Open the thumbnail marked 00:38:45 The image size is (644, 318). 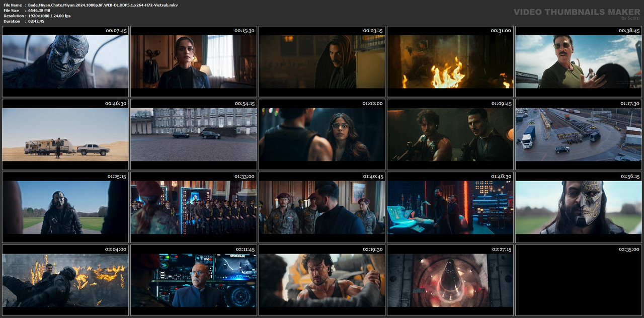point(579,61)
